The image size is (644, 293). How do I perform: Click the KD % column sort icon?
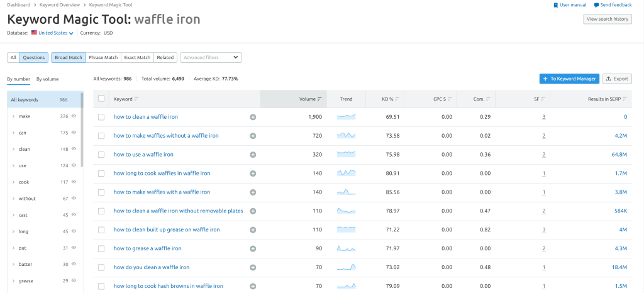pos(397,99)
